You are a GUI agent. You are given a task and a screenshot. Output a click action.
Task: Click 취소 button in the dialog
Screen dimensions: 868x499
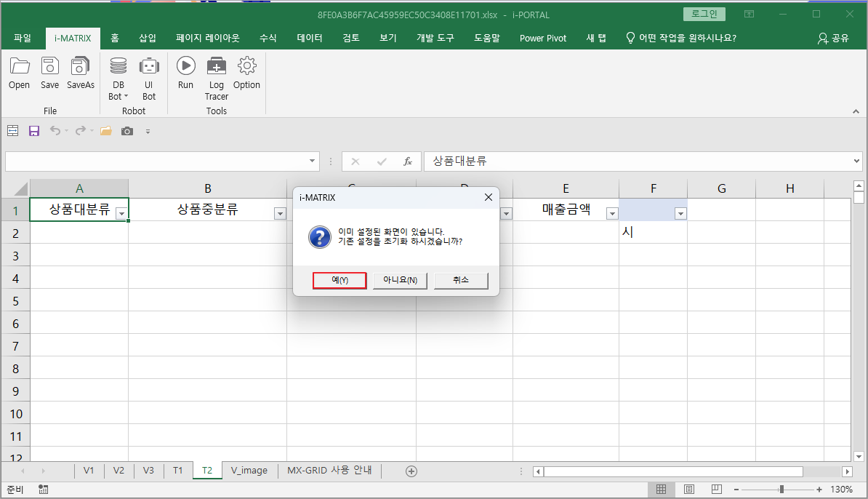tap(461, 280)
